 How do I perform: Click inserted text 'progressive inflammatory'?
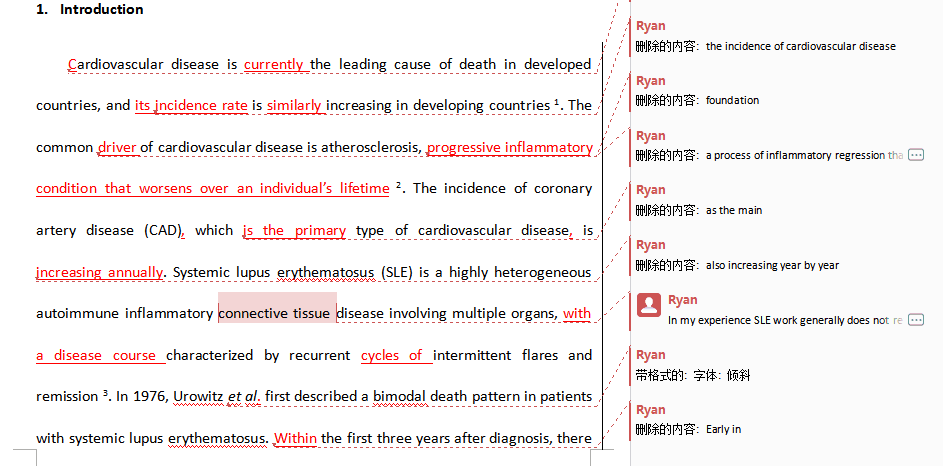tap(509, 148)
